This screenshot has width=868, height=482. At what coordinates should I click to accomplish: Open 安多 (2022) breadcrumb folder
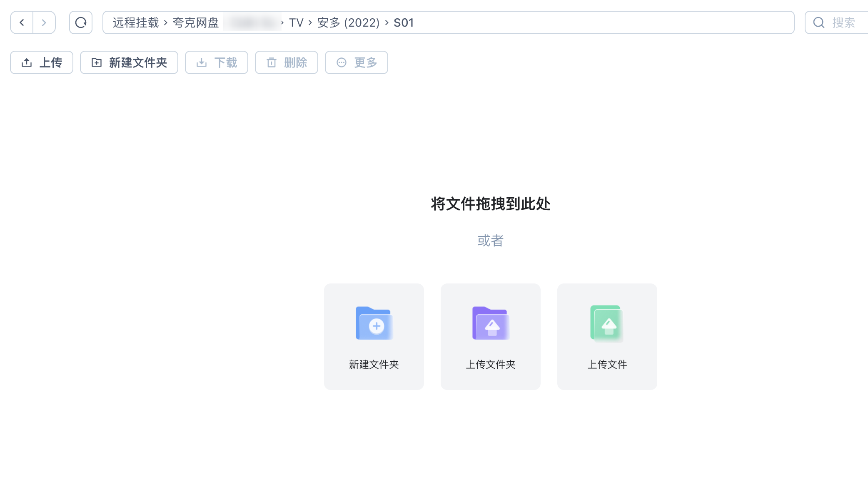(x=348, y=22)
